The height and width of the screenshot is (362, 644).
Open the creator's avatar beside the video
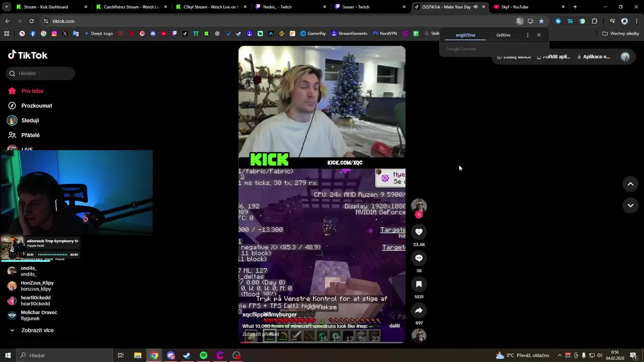(419, 206)
